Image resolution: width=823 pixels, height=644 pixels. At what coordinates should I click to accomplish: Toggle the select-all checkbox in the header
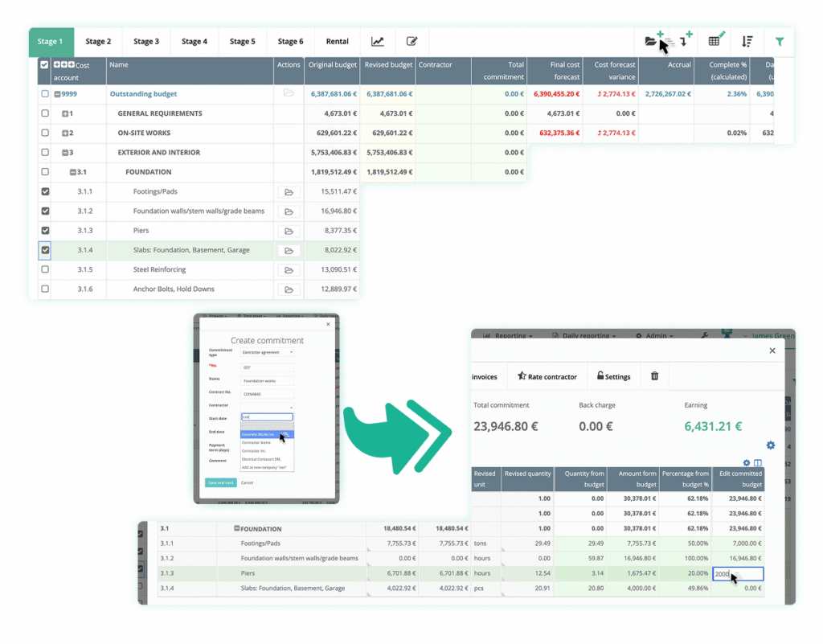43,66
